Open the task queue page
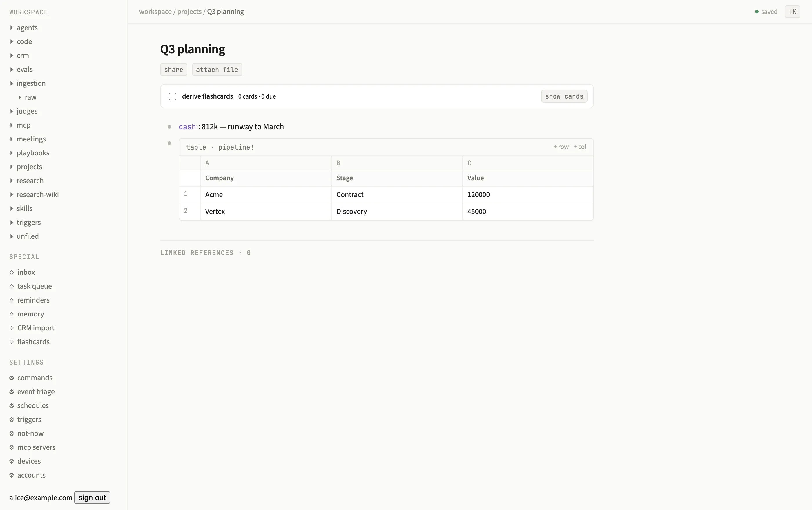 pos(35,286)
